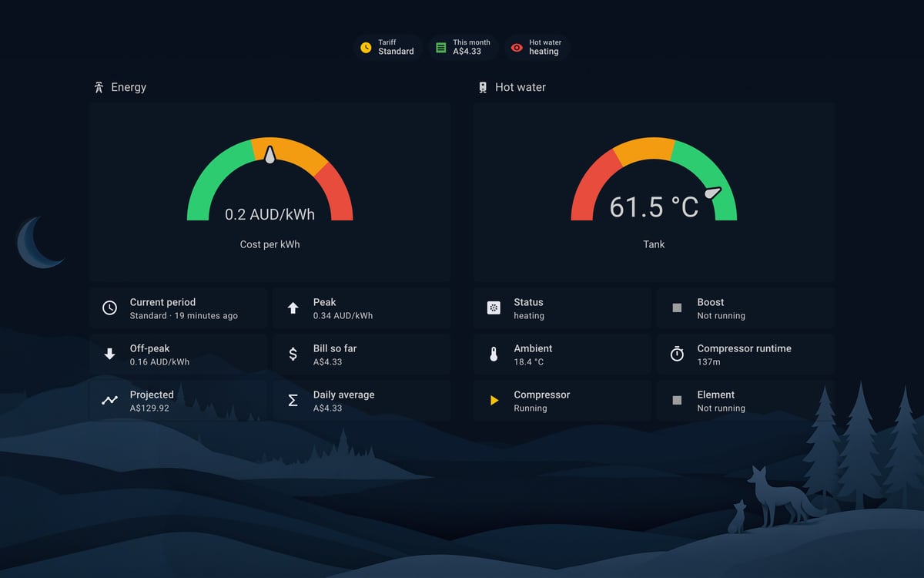Click the Tariff clock icon chip
The image size is (924, 578).
366,48
